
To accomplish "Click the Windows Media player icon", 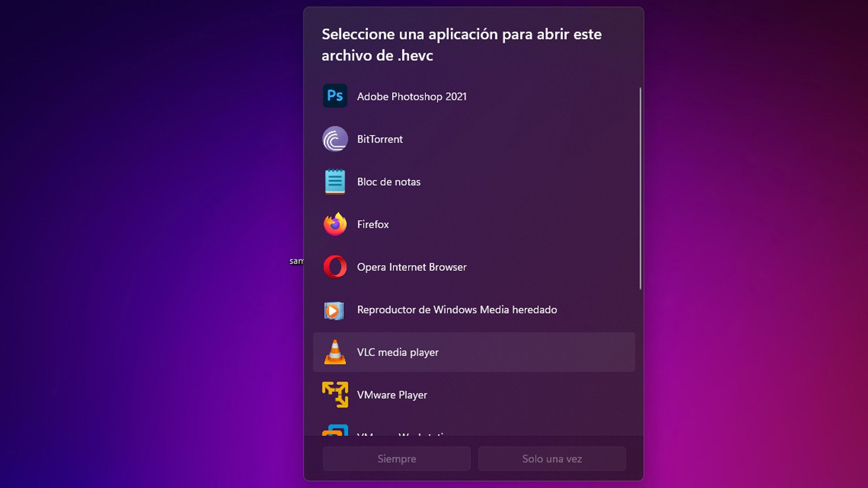I will point(334,310).
